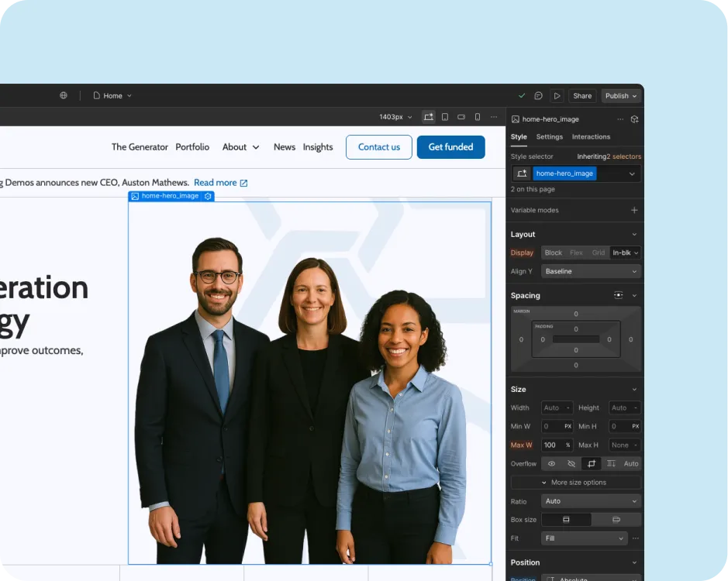Select the mobile portrait breakpoint icon
Screen dimensions: 728x581
pos(478,117)
